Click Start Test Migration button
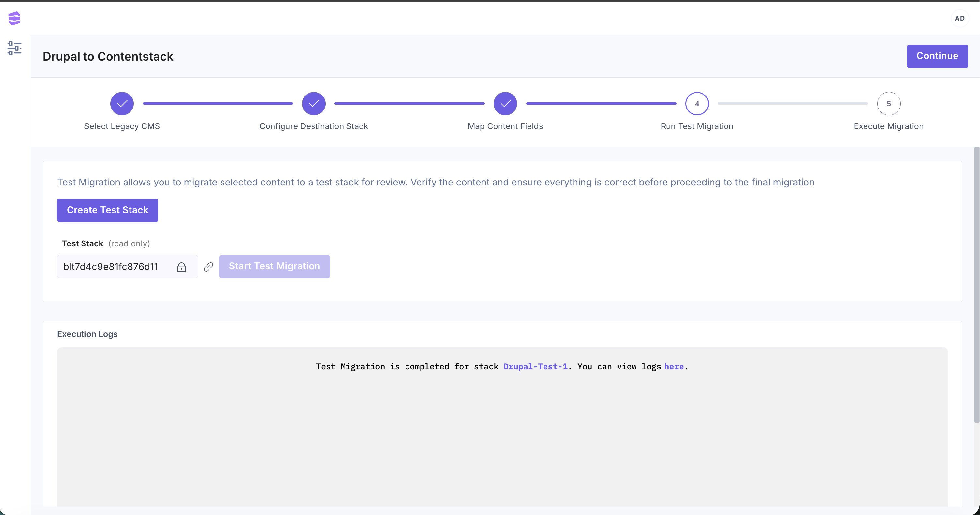The height and width of the screenshot is (515, 980). tap(275, 266)
